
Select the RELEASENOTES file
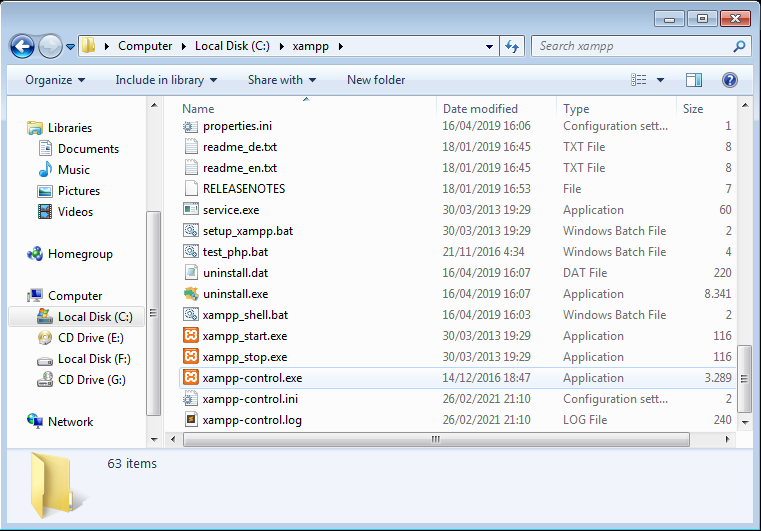point(244,189)
